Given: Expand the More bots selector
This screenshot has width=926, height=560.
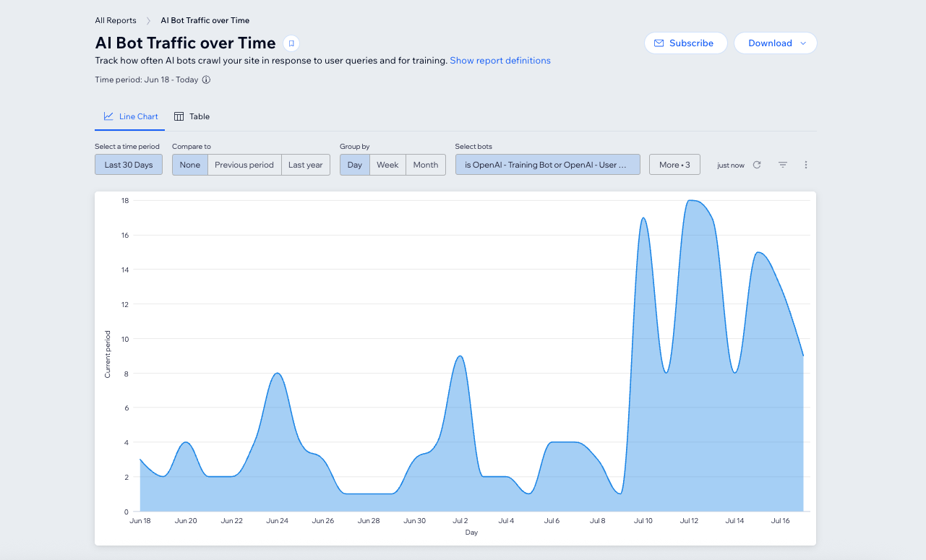Looking at the screenshot, I should pos(674,164).
